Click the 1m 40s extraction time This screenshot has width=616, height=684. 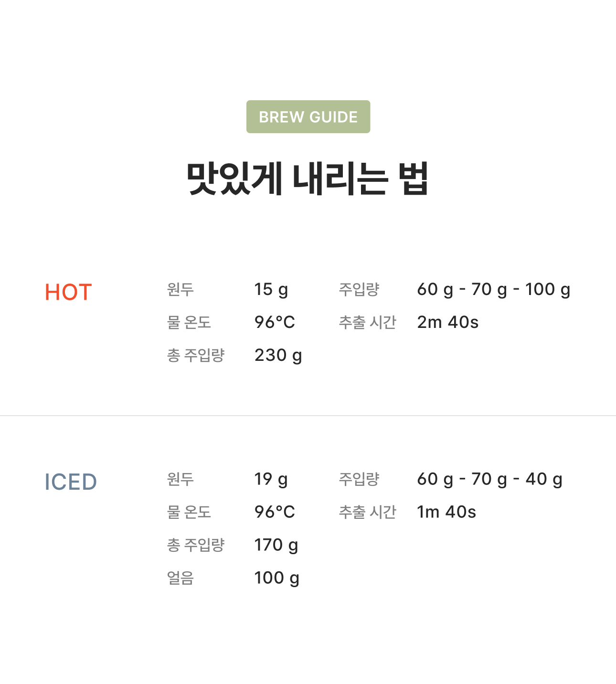coord(446,512)
